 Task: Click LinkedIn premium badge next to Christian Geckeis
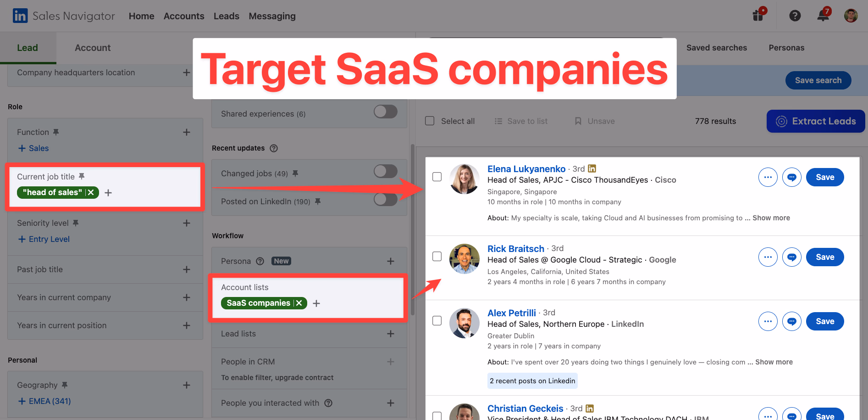pyautogui.click(x=590, y=408)
